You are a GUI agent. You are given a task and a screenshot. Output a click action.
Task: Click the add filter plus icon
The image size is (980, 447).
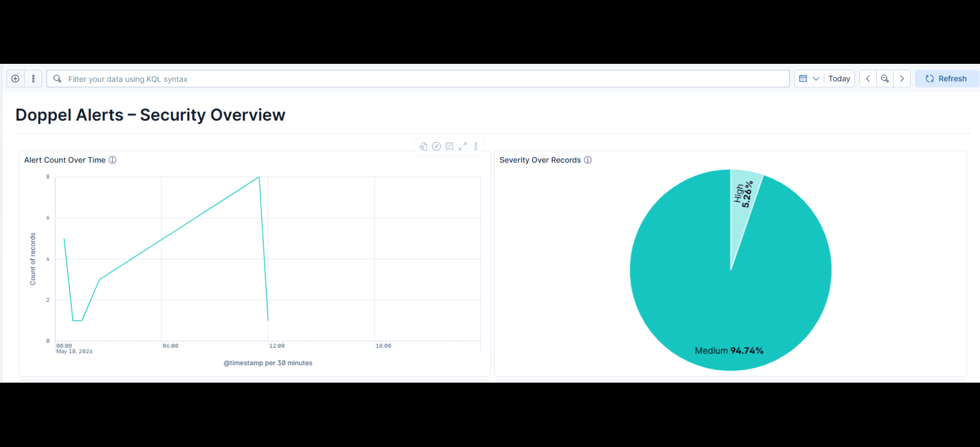click(x=15, y=79)
